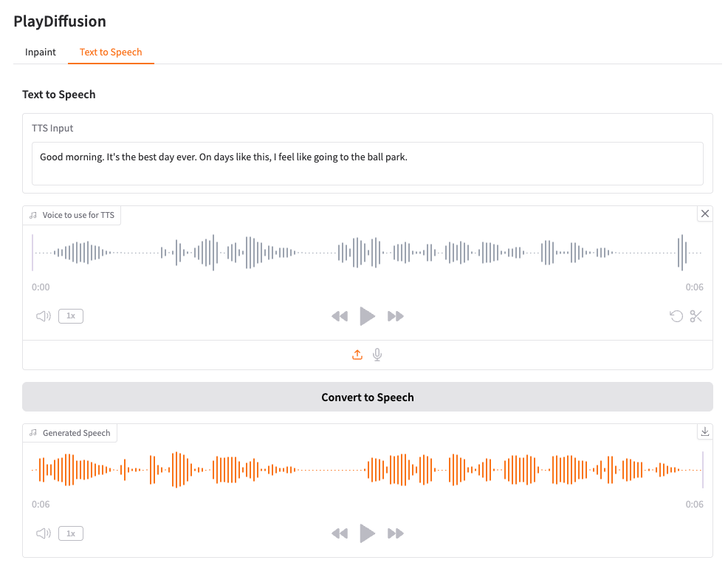Click the Generated Speech orange waveform

(367, 470)
